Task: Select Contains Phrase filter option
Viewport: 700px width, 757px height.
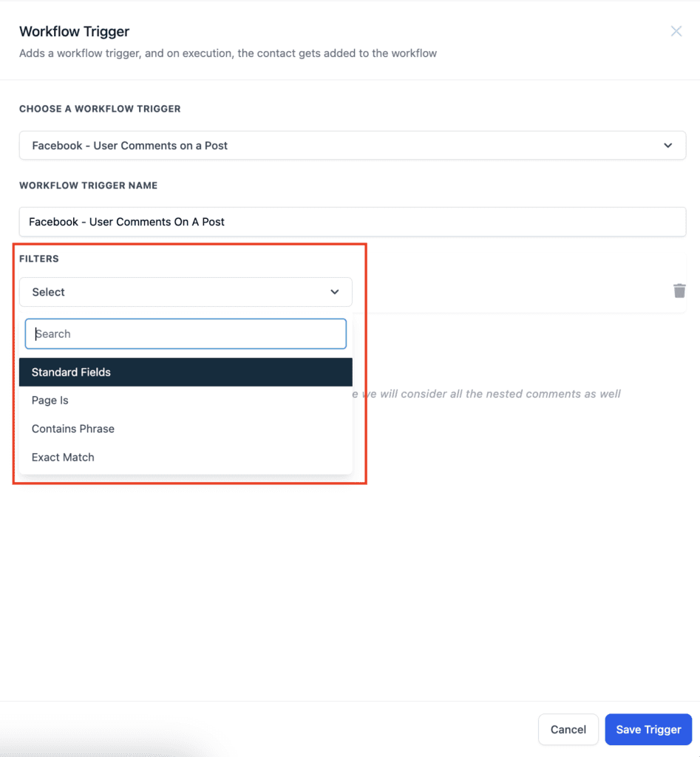Action: (72, 429)
